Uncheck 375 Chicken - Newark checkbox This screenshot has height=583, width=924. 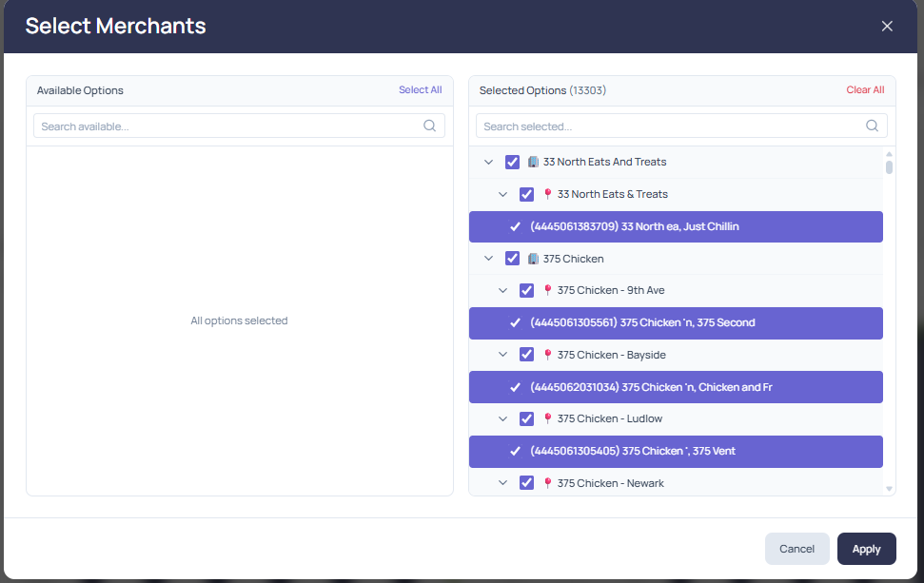[x=526, y=483]
